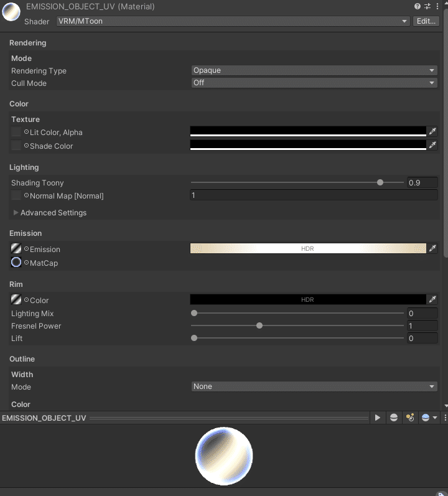Open the Rendering Type Opaque dropdown

(x=314, y=70)
